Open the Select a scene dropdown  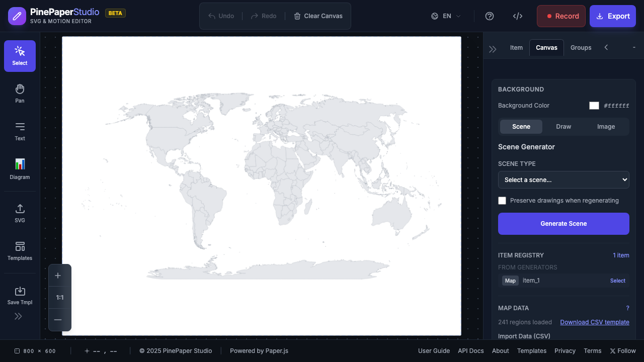pyautogui.click(x=563, y=179)
